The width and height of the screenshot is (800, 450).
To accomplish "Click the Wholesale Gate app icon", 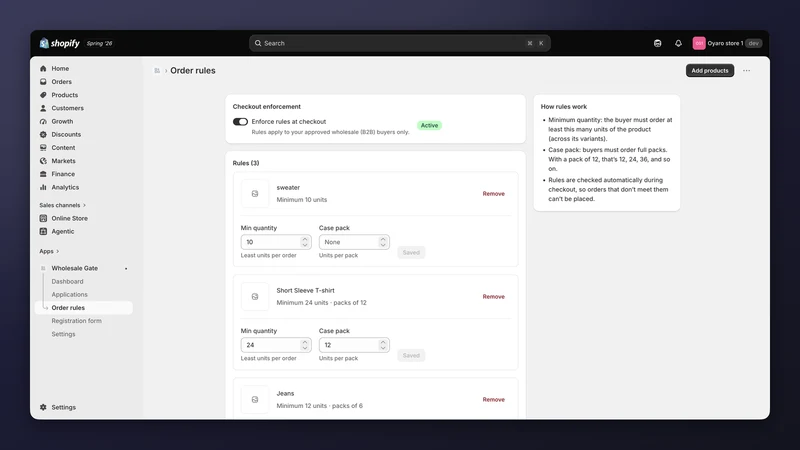I will pos(43,268).
